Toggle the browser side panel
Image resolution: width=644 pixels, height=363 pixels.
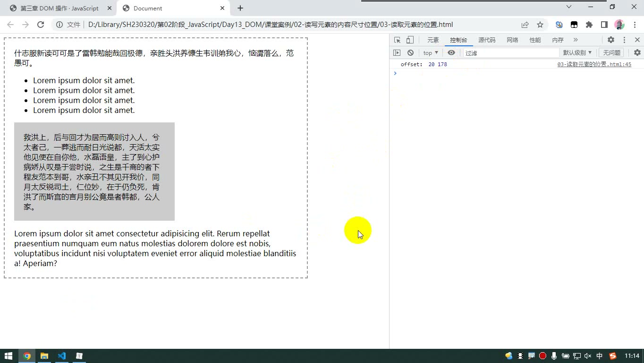(x=604, y=25)
